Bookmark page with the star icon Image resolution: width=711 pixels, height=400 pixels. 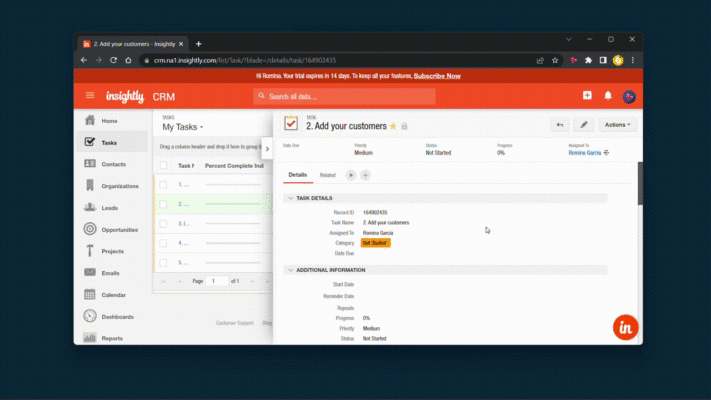click(555, 60)
